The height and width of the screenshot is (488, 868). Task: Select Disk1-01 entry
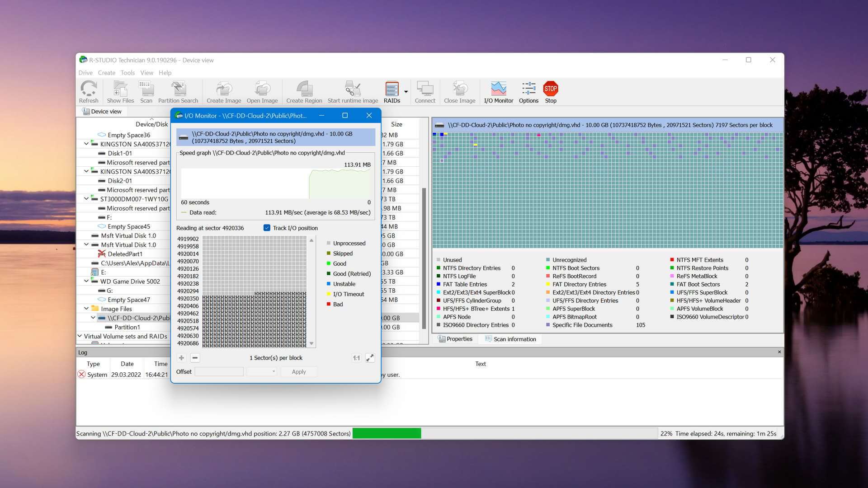point(120,153)
